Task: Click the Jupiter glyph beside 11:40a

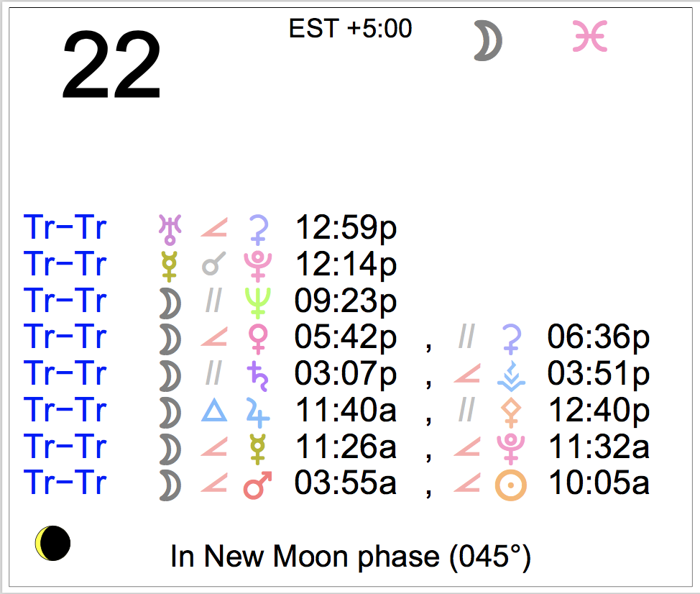Action: coord(256,411)
